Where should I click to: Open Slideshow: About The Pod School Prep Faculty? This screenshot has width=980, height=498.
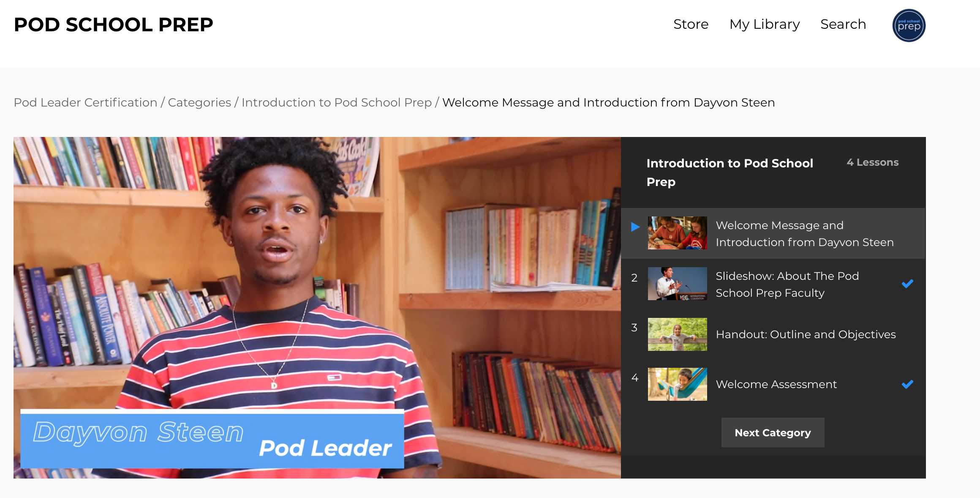coord(787,284)
